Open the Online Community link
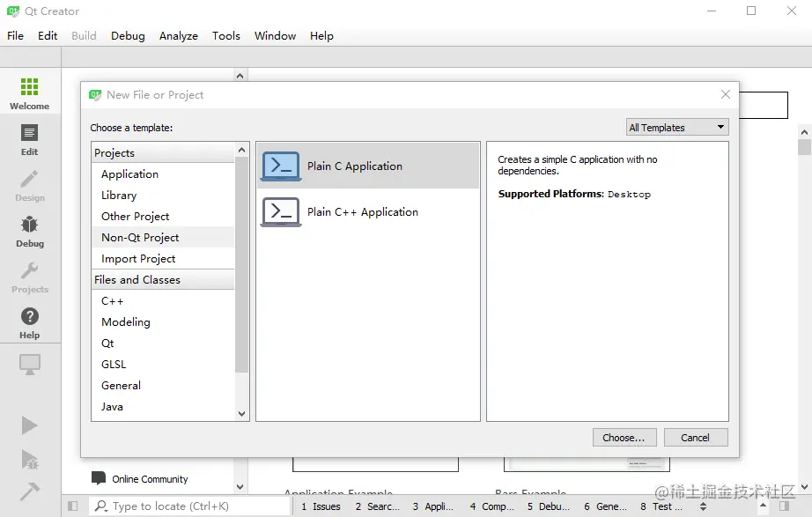812x517 pixels. (x=150, y=479)
